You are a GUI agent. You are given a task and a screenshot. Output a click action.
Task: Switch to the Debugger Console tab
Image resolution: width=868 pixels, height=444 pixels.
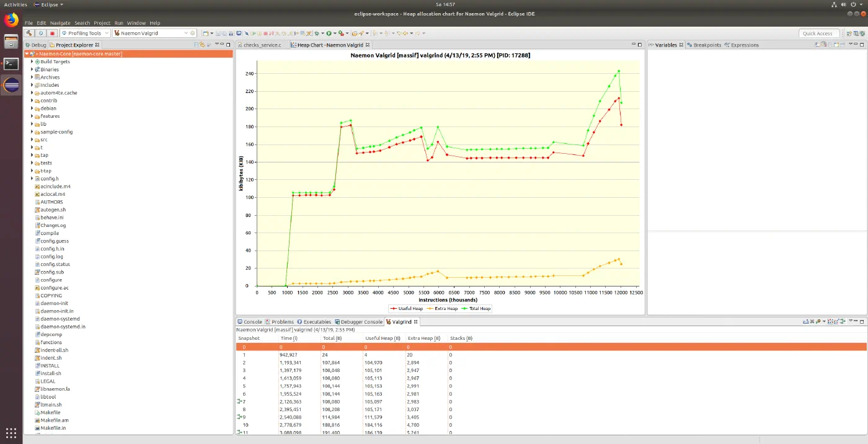tap(359, 322)
